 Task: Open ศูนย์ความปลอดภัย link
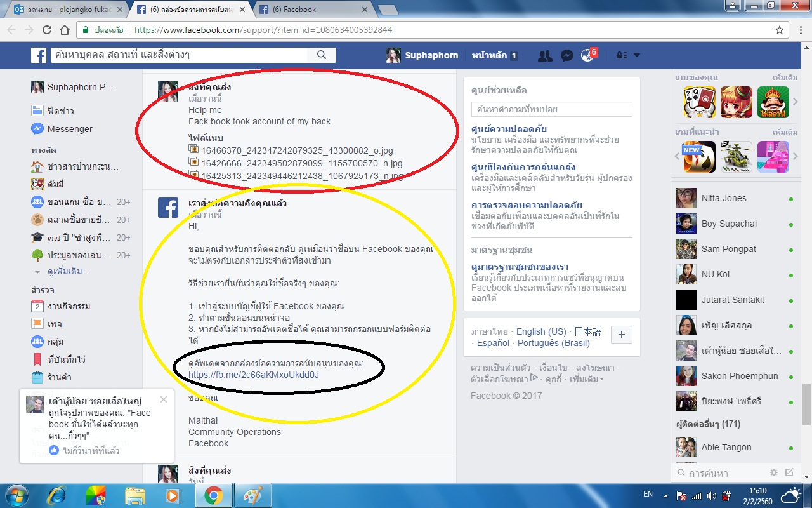[509, 129]
